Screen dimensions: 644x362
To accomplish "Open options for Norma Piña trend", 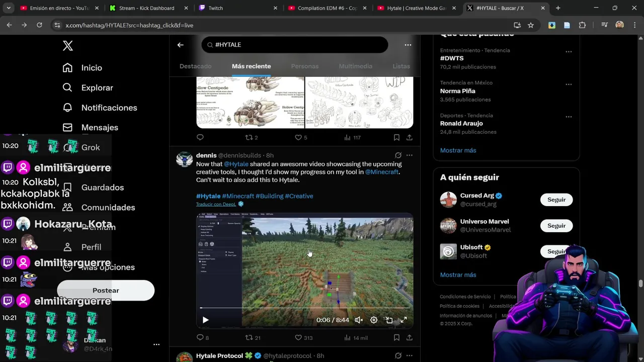I will (569, 84).
